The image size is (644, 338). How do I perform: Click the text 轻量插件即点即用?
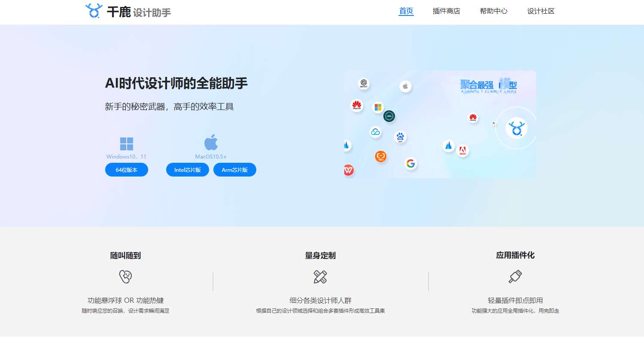pyautogui.click(x=515, y=301)
